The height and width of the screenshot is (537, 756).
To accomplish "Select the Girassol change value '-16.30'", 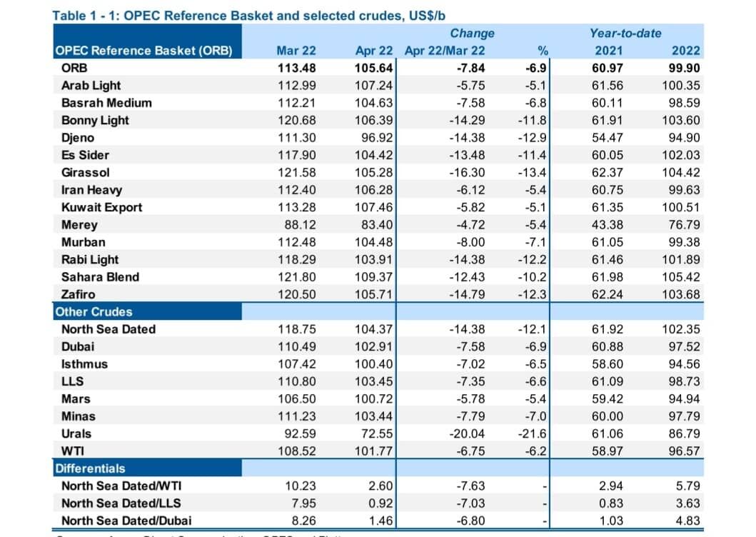I will click(467, 172).
